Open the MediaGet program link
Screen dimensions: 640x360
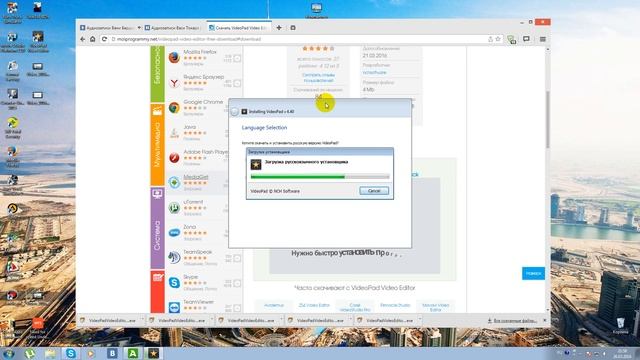pyautogui.click(x=196, y=177)
